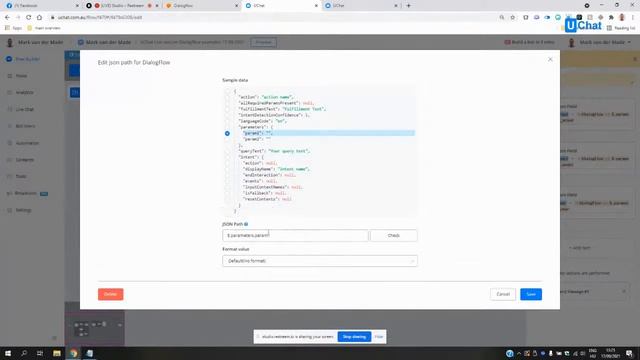Open File Explorer from the taskbar

(x=57, y=353)
